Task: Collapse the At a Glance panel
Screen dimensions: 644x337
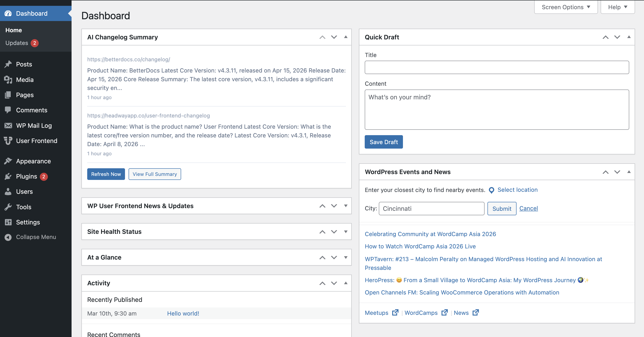Action: tap(346, 257)
